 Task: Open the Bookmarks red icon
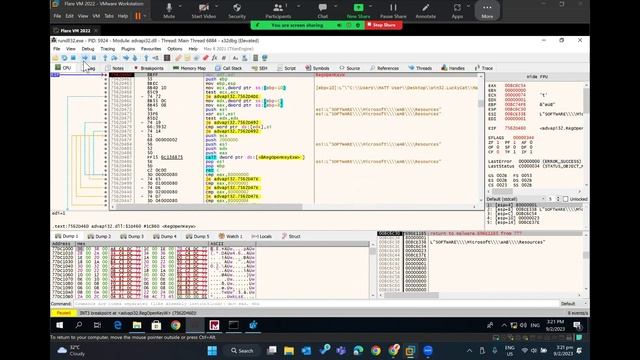coord(205,58)
